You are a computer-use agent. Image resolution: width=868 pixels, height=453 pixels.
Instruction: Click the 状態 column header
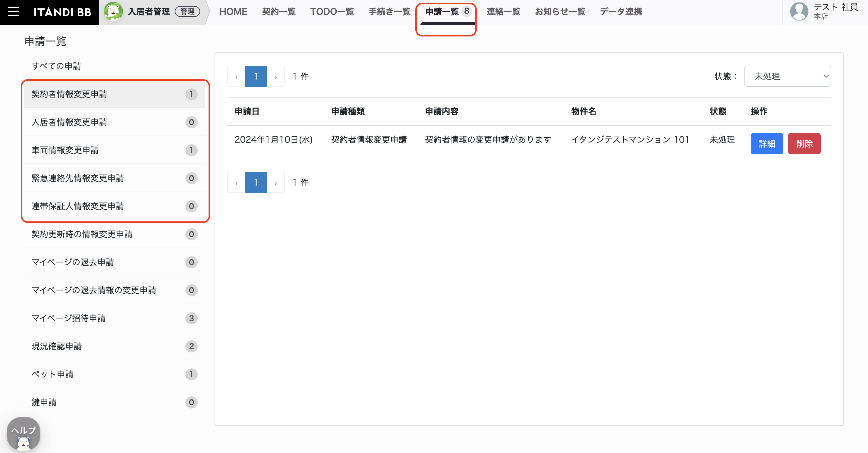pyautogui.click(x=718, y=111)
